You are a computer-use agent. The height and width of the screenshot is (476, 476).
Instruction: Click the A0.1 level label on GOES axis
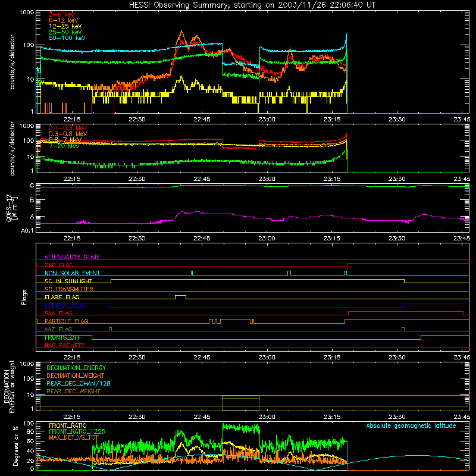pos(27,230)
